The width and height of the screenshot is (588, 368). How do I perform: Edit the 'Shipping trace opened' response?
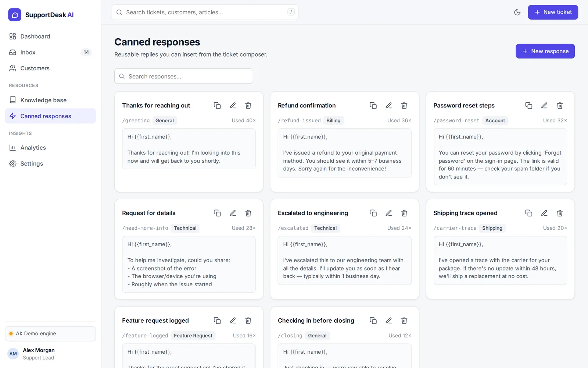point(544,213)
